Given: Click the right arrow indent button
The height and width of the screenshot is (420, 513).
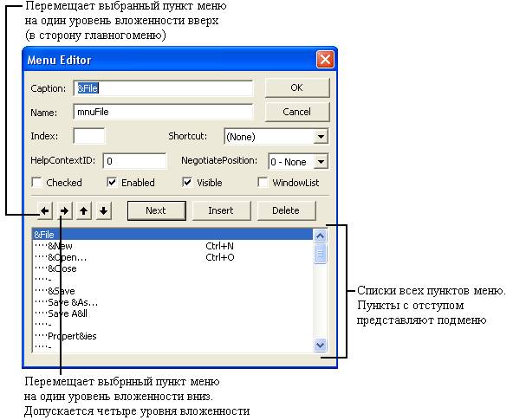Looking at the screenshot, I should tap(65, 210).
